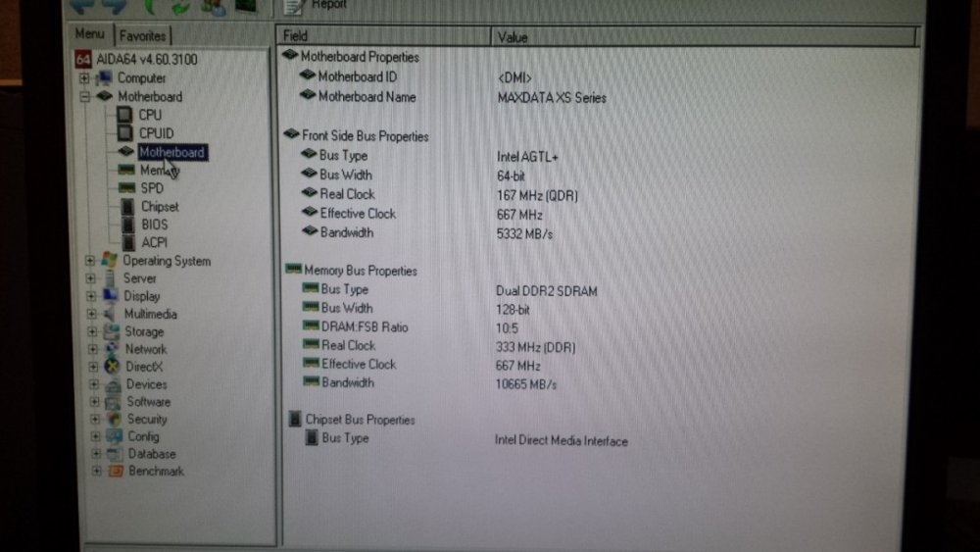
Task: Switch to the Menu tab
Action: coord(89,34)
